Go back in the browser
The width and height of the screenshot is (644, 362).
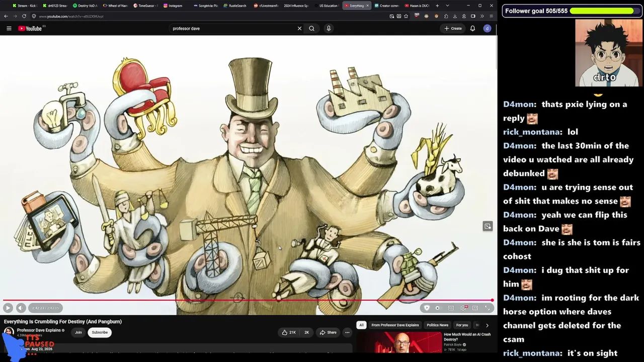6,16
